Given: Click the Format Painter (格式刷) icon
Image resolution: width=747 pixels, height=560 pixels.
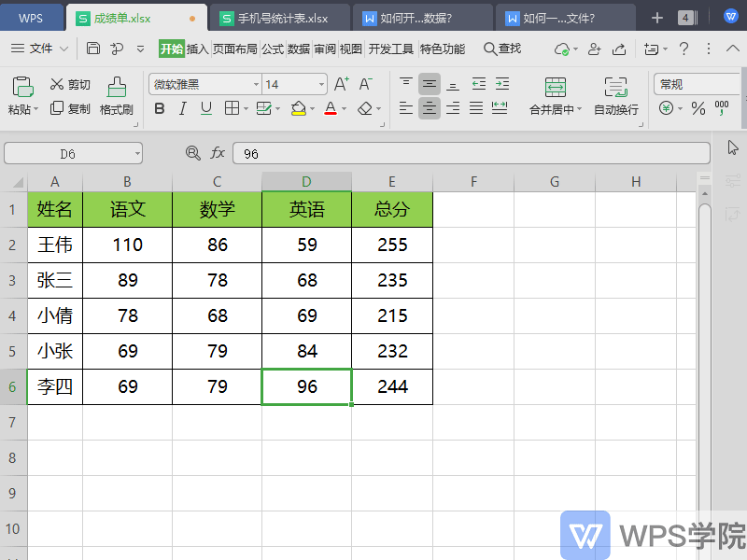Looking at the screenshot, I should (x=117, y=88).
